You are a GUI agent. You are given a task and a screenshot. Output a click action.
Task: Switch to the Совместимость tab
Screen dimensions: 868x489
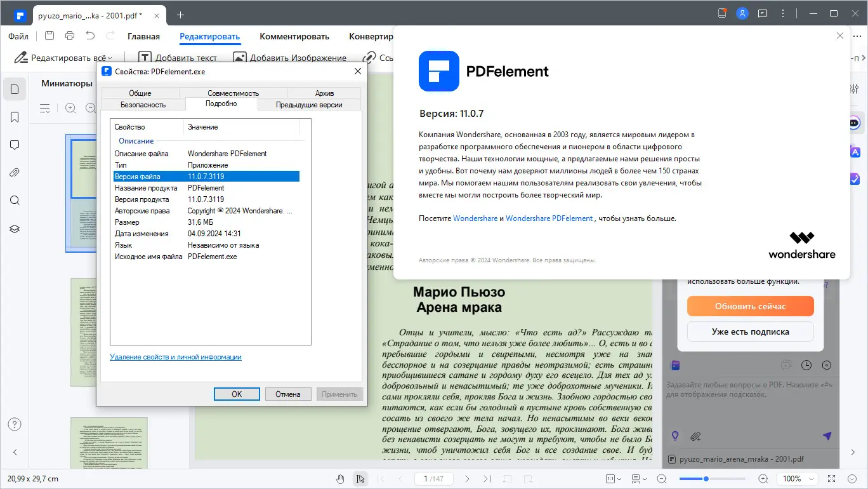(x=233, y=93)
